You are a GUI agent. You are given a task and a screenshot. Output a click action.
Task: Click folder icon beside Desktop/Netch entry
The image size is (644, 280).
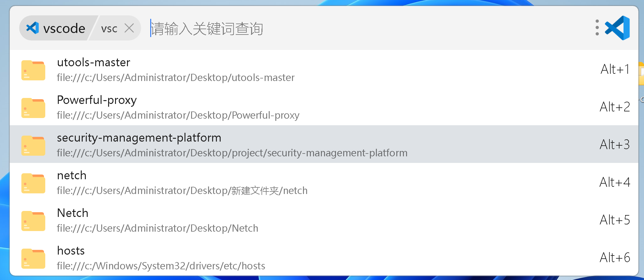point(33,221)
